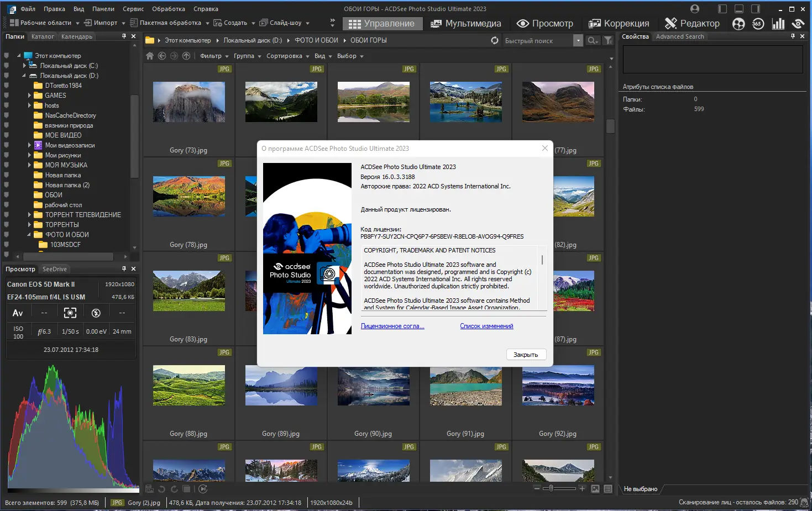This screenshot has width=812, height=511.
Task: Switch to Коррекция mode
Action: (619, 23)
